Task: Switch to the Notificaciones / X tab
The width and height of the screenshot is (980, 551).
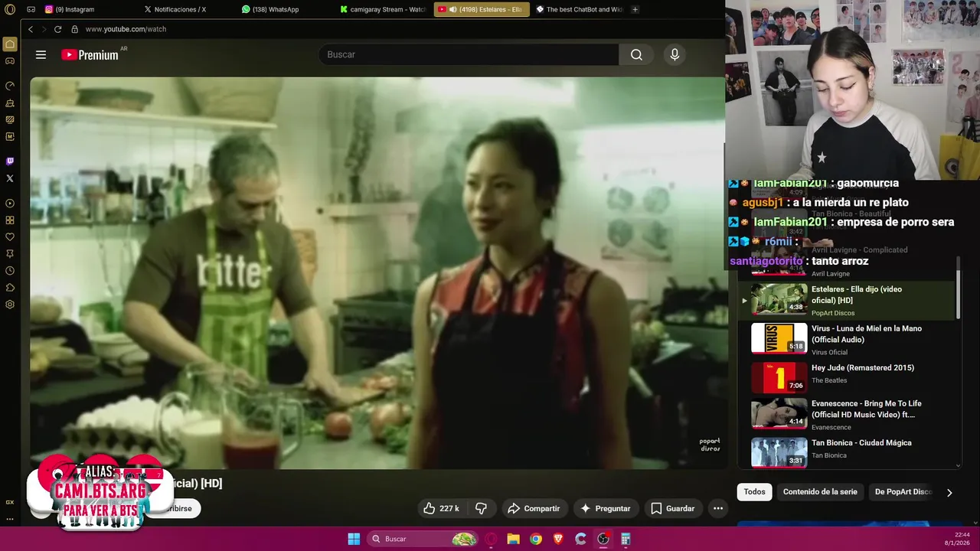Action: (x=180, y=9)
